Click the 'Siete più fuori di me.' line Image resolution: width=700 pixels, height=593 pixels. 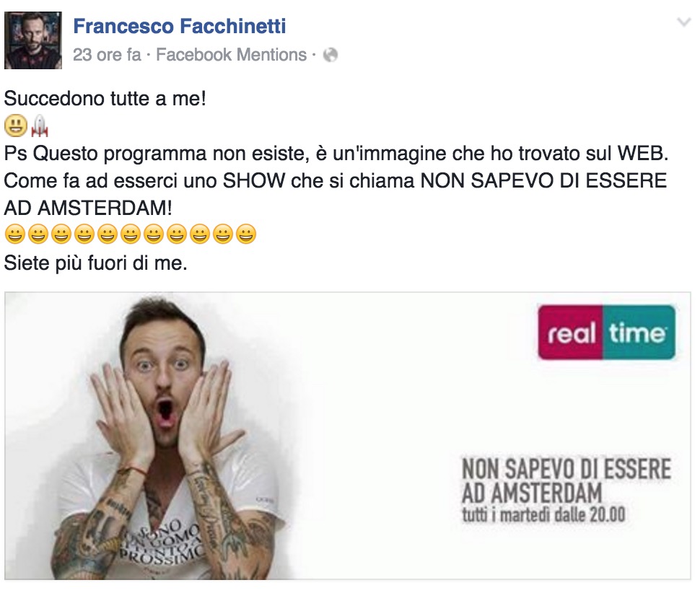(x=95, y=263)
